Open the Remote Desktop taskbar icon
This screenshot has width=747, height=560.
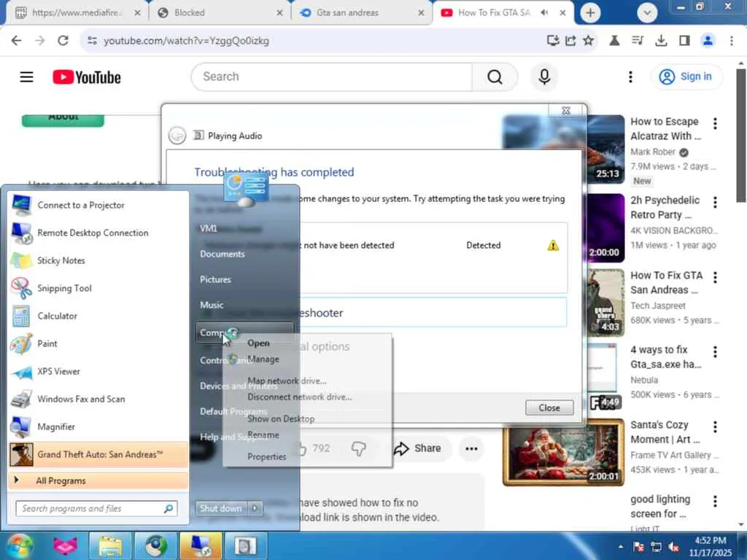pyautogui.click(x=201, y=545)
